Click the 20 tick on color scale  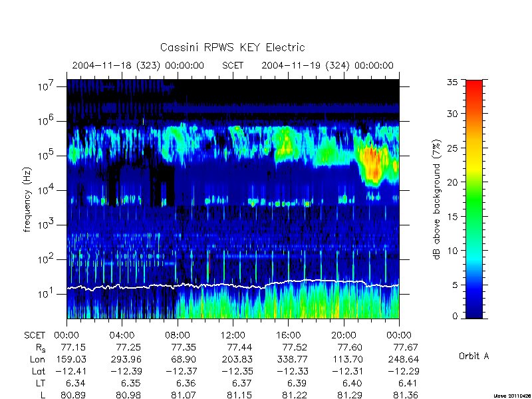(452, 182)
